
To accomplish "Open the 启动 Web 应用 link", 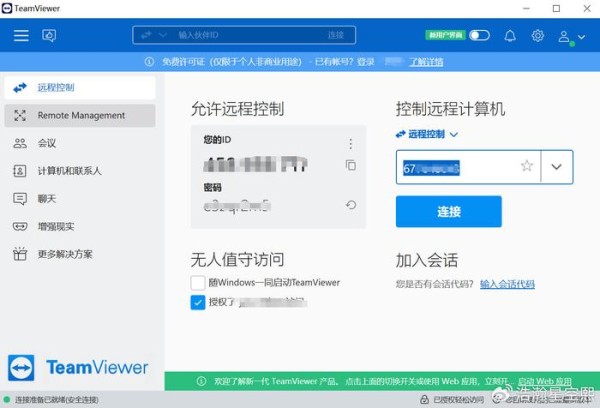I will click(545, 381).
